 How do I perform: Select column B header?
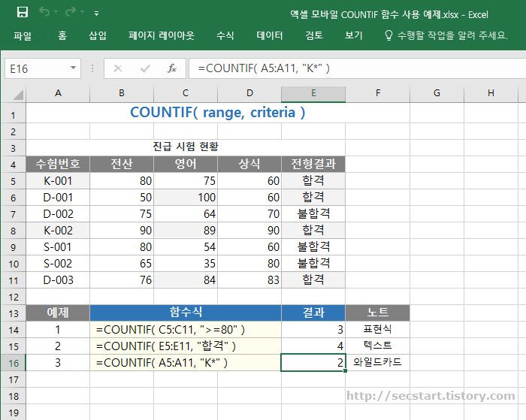click(122, 93)
